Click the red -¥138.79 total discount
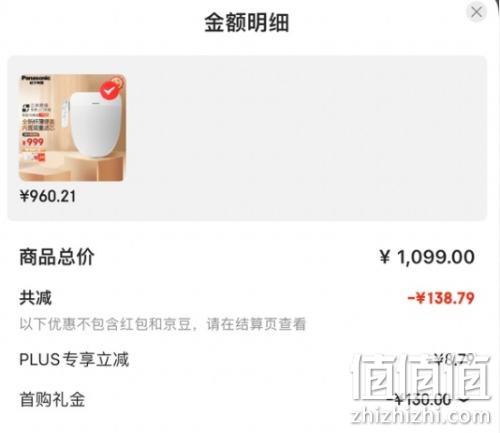The width and height of the screenshot is (500, 433). pyautogui.click(x=441, y=298)
